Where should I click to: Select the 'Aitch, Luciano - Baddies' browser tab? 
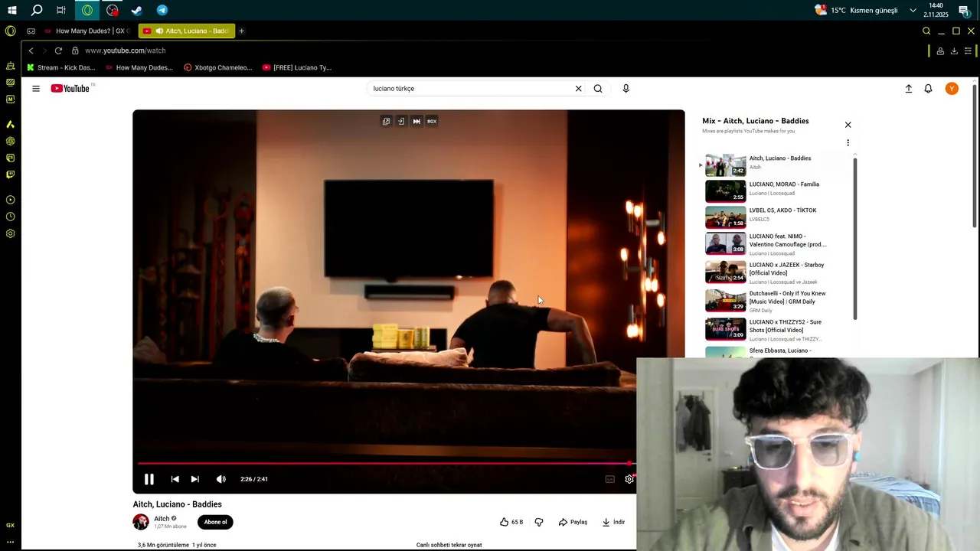tap(187, 31)
